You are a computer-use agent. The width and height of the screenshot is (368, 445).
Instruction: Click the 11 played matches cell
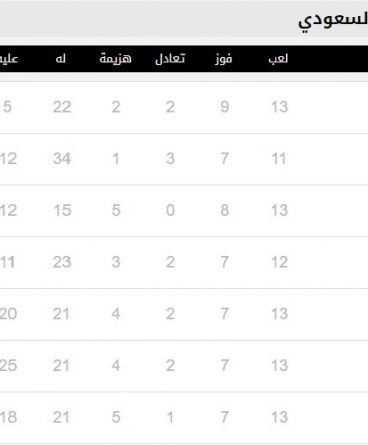coord(279,159)
